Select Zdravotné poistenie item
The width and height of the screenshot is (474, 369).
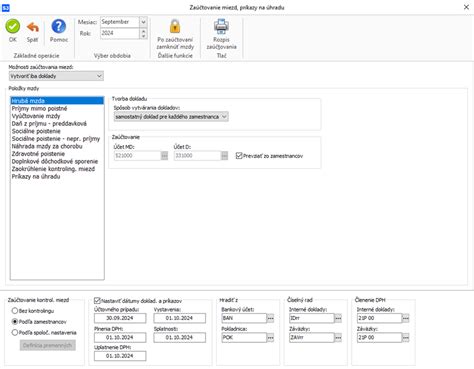click(57, 154)
